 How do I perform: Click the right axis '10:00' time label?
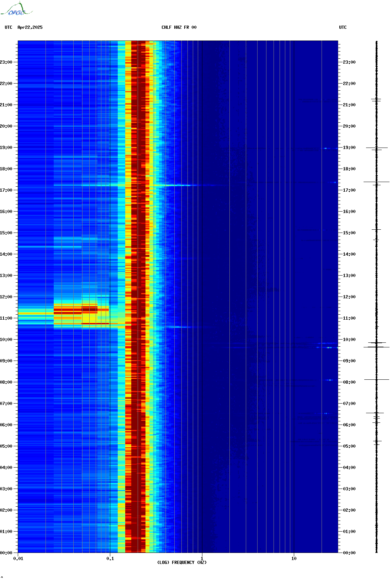[349, 340]
